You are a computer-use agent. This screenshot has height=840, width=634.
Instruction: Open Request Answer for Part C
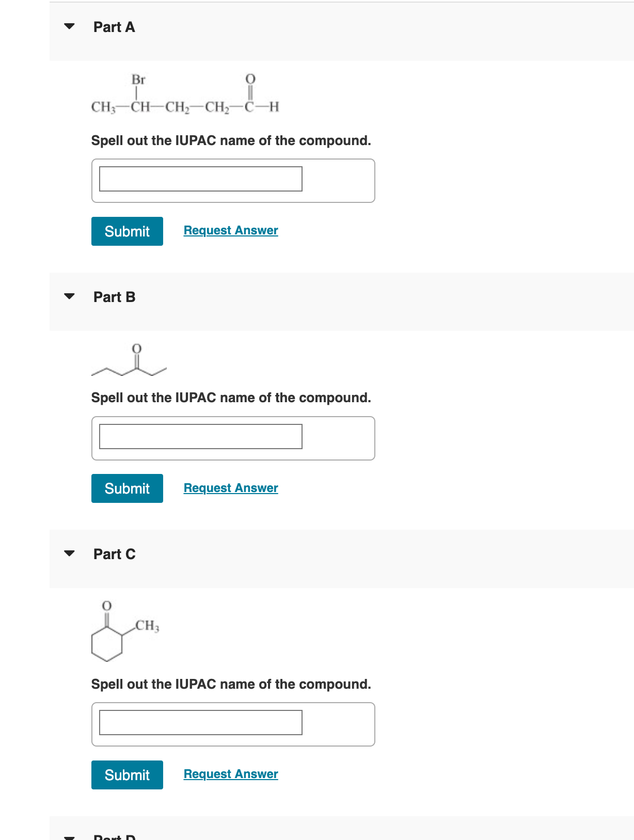pyautogui.click(x=230, y=774)
